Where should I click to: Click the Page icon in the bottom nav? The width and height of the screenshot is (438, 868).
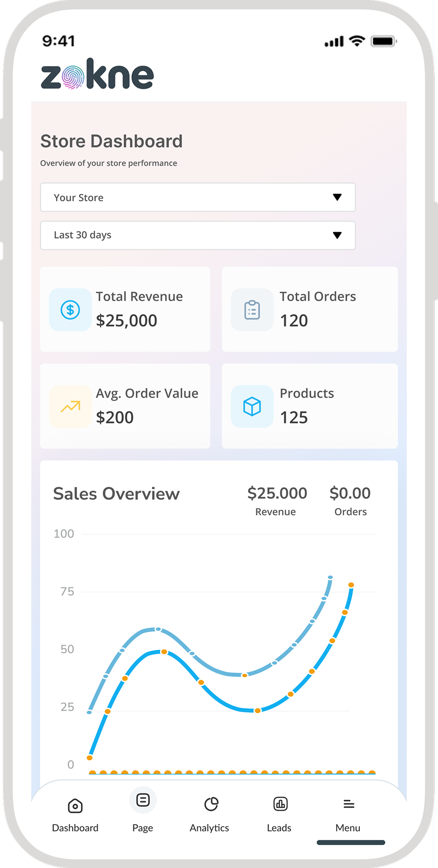tap(143, 800)
